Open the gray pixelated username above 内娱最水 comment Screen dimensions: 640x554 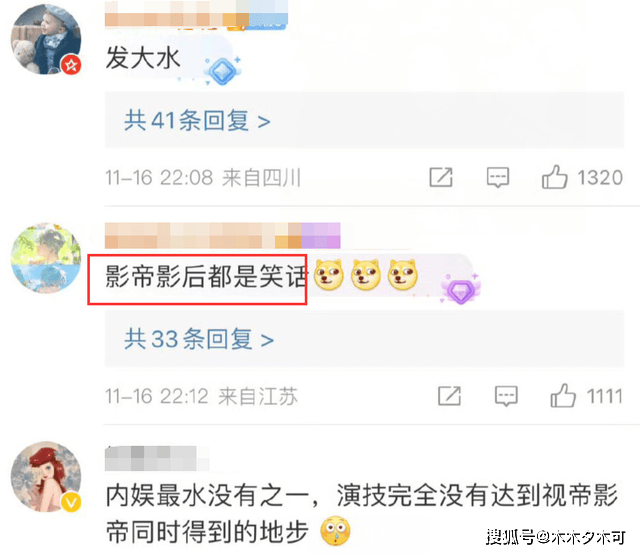[x=157, y=458]
